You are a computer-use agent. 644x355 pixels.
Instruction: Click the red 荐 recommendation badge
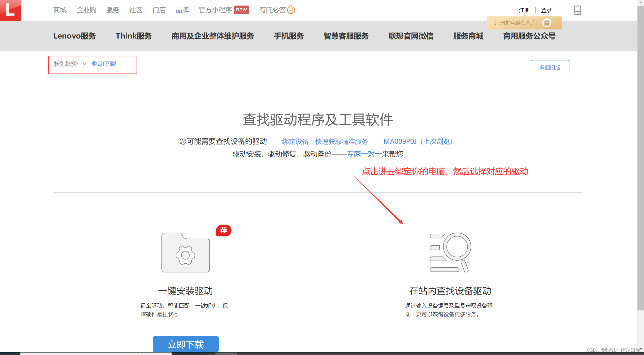click(x=223, y=230)
